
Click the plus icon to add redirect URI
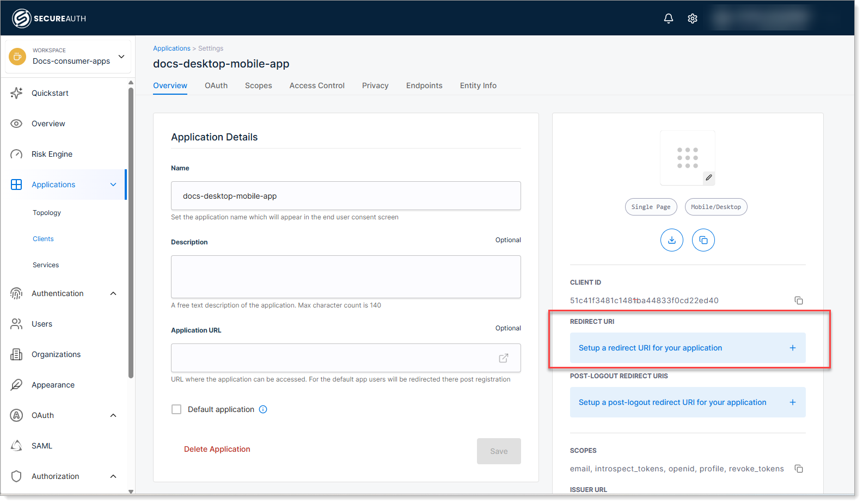[793, 348]
